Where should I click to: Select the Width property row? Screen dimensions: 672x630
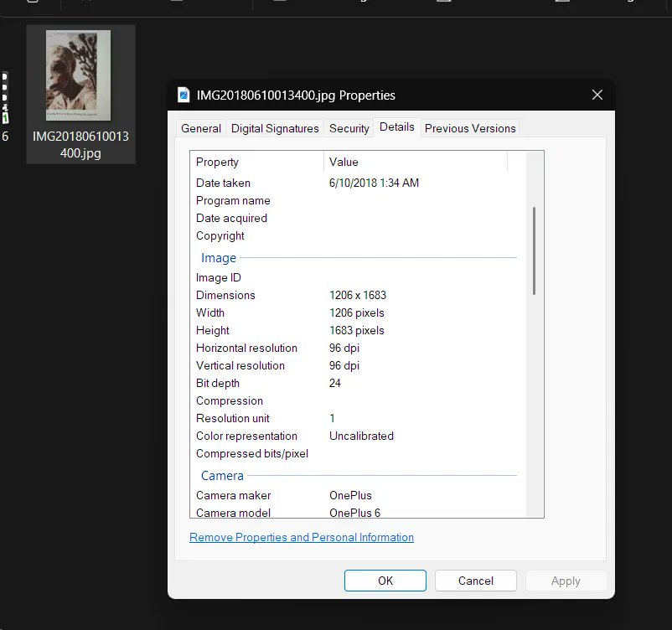click(357, 312)
